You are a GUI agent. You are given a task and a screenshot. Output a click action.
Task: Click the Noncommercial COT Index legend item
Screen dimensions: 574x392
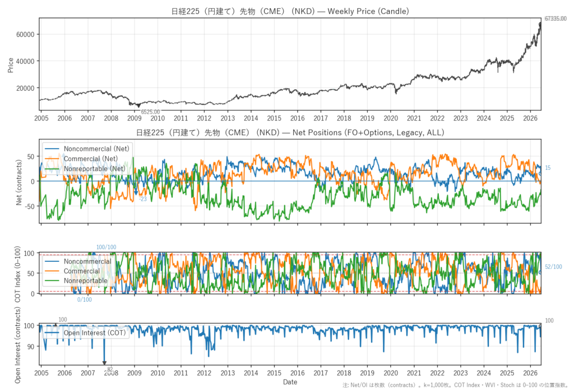[x=78, y=261]
